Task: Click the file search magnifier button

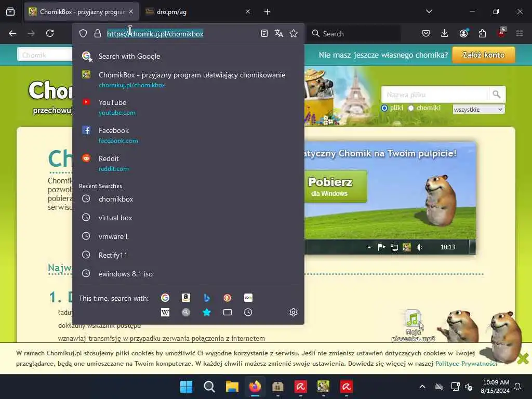Action: tap(497, 95)
